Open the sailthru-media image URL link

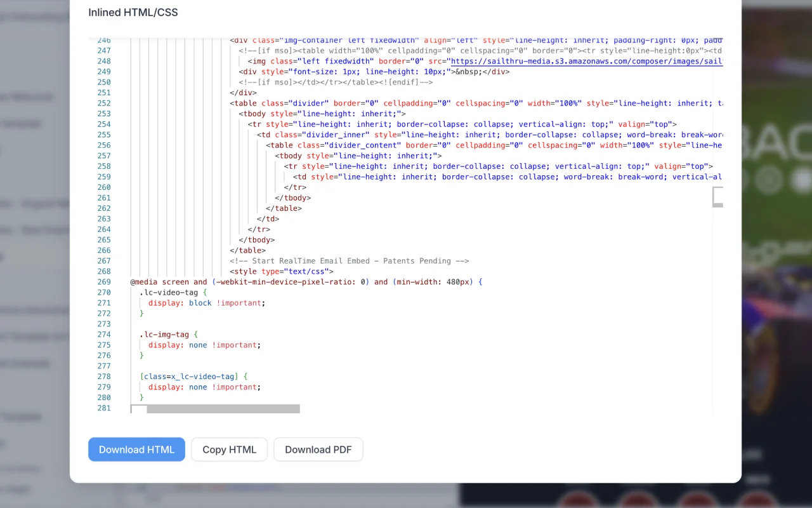(587, 61)
